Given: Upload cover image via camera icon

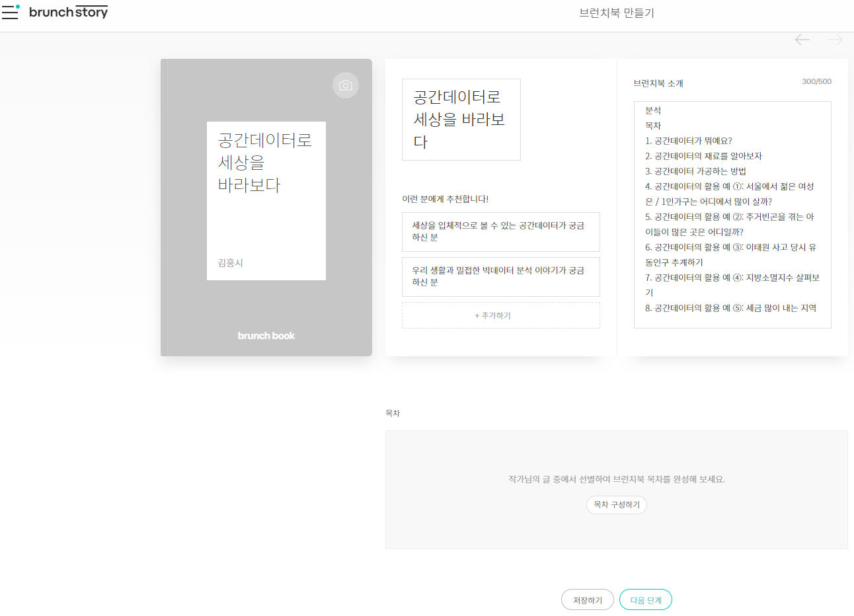Looking at the screenshot, I should pos(346,85).
